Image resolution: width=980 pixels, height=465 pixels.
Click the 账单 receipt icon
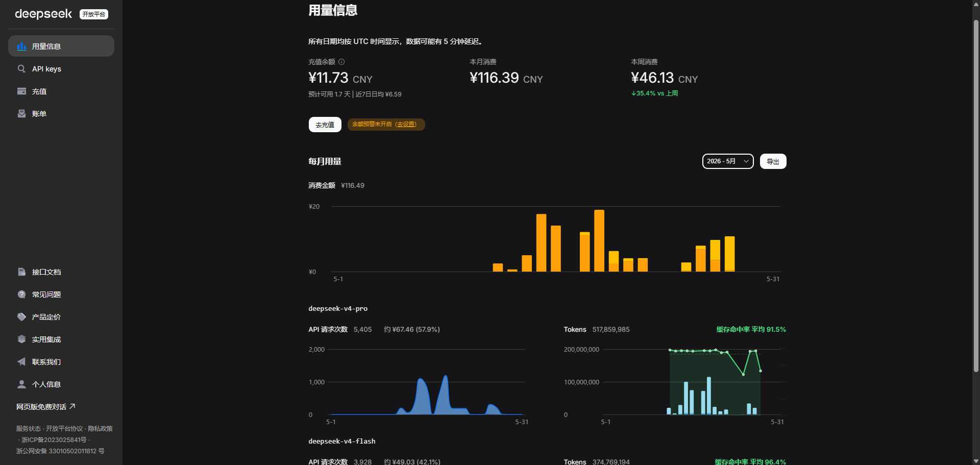[x=21, y=114]
